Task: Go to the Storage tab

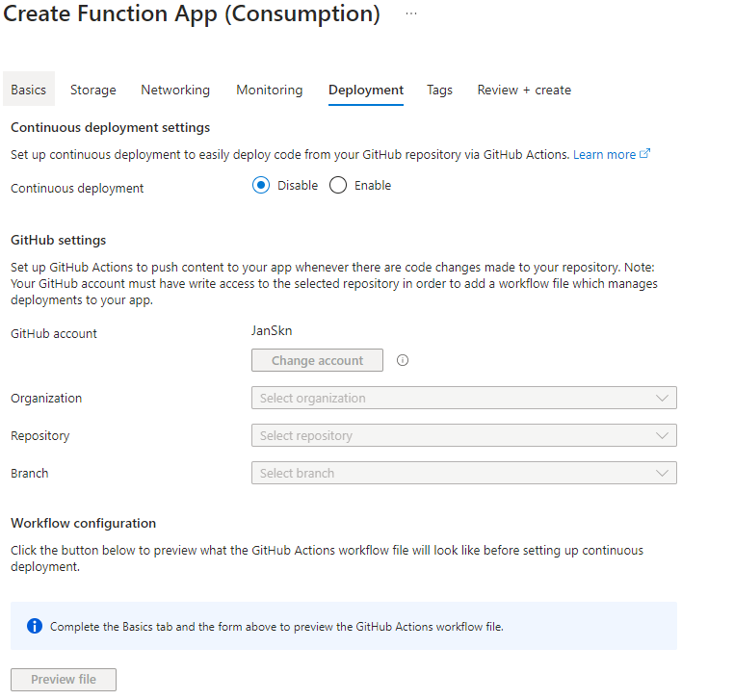Action: 93,90
